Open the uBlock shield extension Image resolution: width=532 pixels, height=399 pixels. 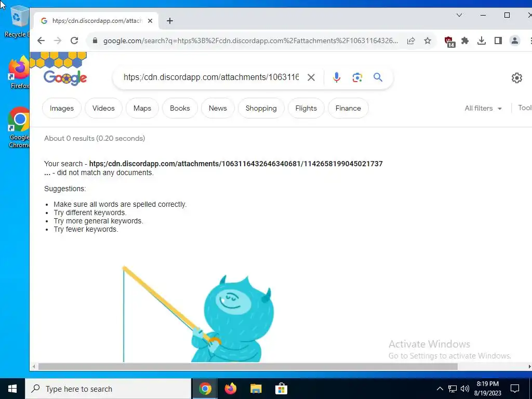449,42
